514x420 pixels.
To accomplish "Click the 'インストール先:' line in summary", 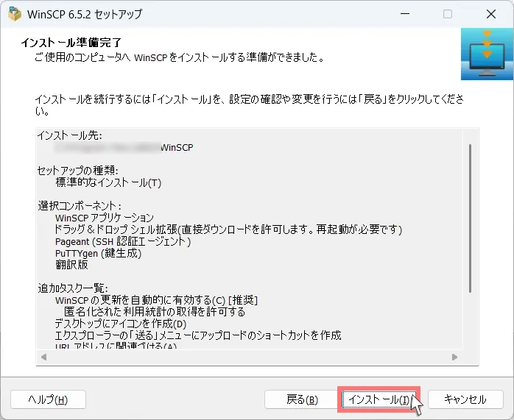I will pos(70,135).
